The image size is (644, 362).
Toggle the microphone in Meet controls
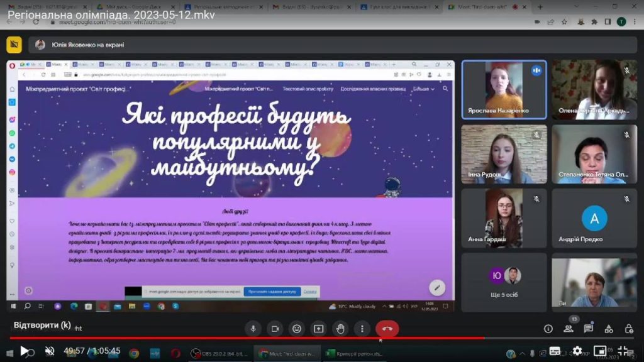pyautogui.click(x=253, y=329)
